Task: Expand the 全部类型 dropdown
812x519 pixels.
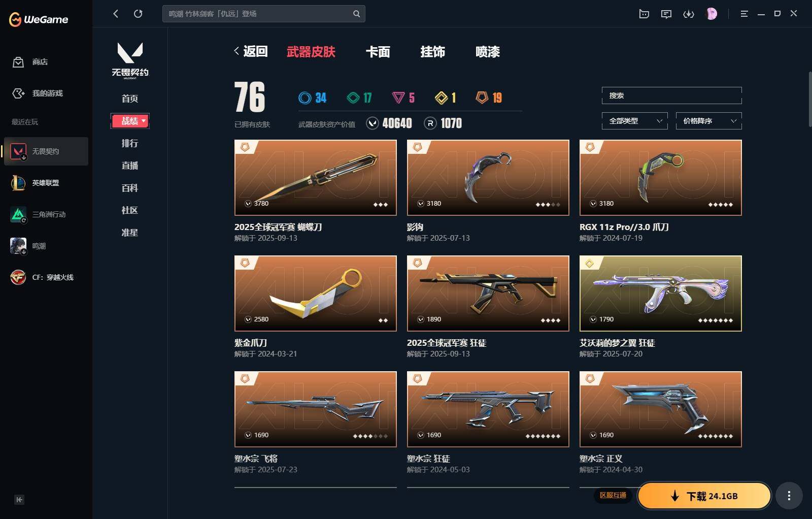Action: click(635, 121)
